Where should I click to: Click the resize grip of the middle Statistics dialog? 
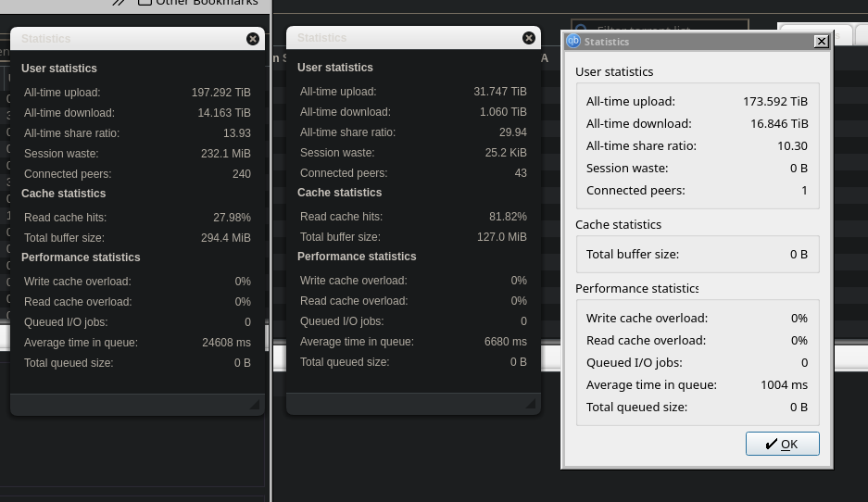point(530,404)
